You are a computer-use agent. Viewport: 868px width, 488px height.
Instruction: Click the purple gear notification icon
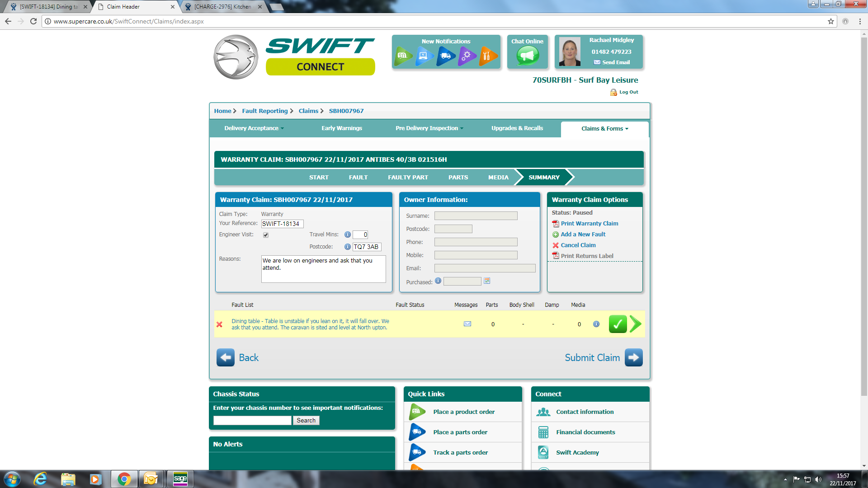(x=467, y=56)
